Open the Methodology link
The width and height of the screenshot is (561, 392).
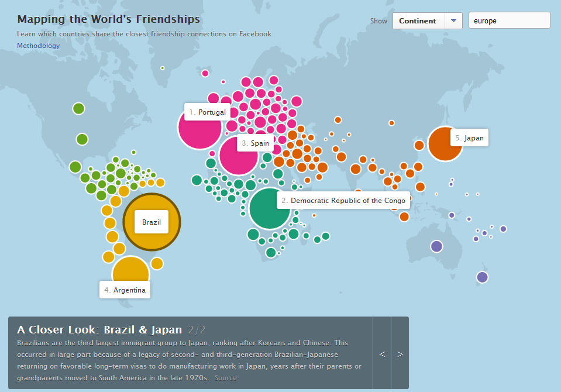click(x=38, y=46)
